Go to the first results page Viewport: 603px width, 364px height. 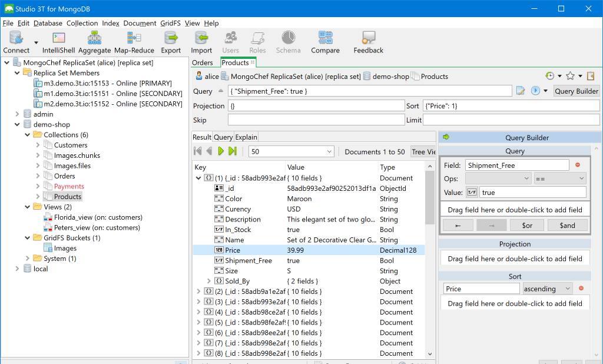click(x=198, y=151)
